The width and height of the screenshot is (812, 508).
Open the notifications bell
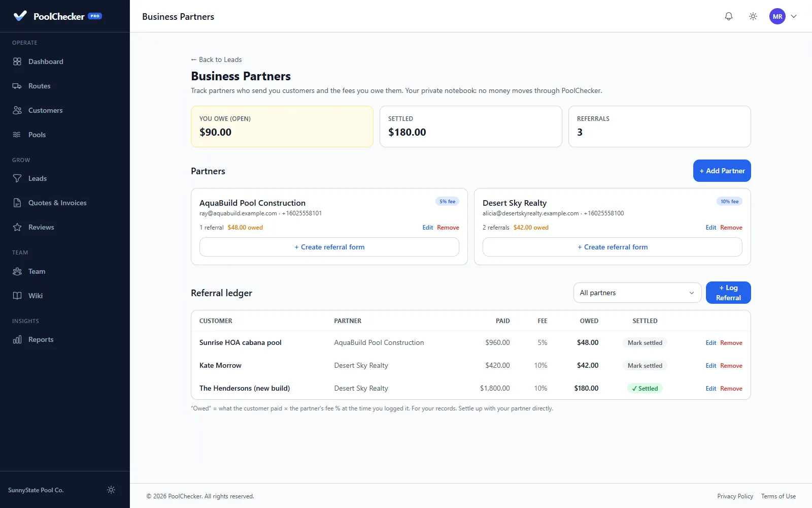point(729,16)
